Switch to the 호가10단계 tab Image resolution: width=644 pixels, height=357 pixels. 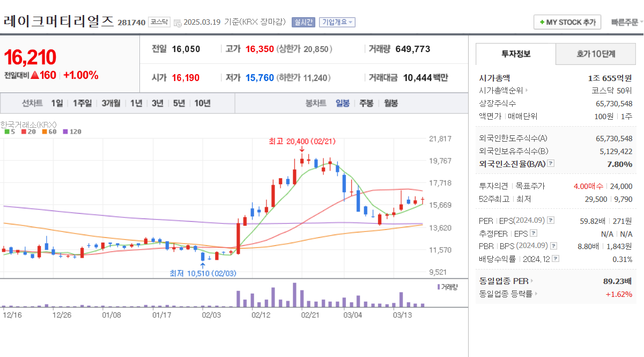596,54
